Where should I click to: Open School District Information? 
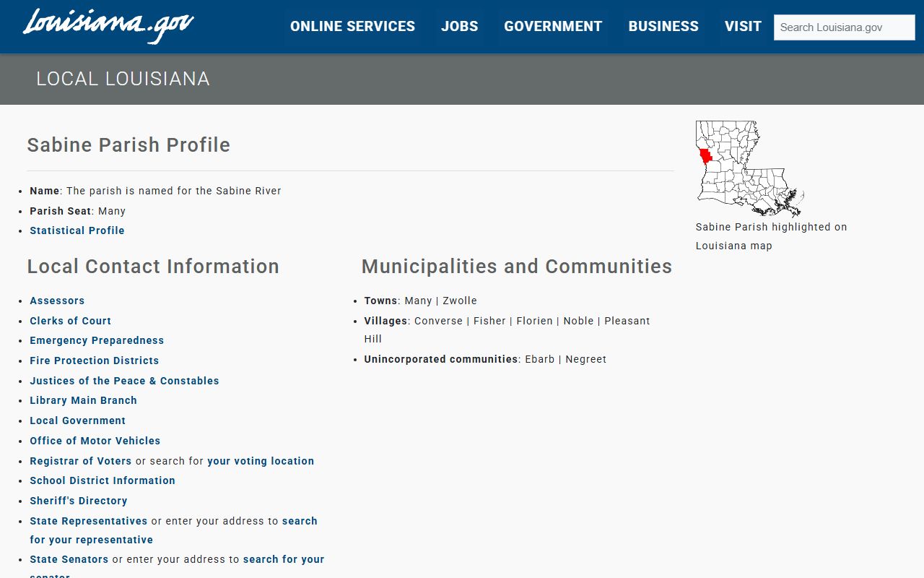click(x=103, y=480)
